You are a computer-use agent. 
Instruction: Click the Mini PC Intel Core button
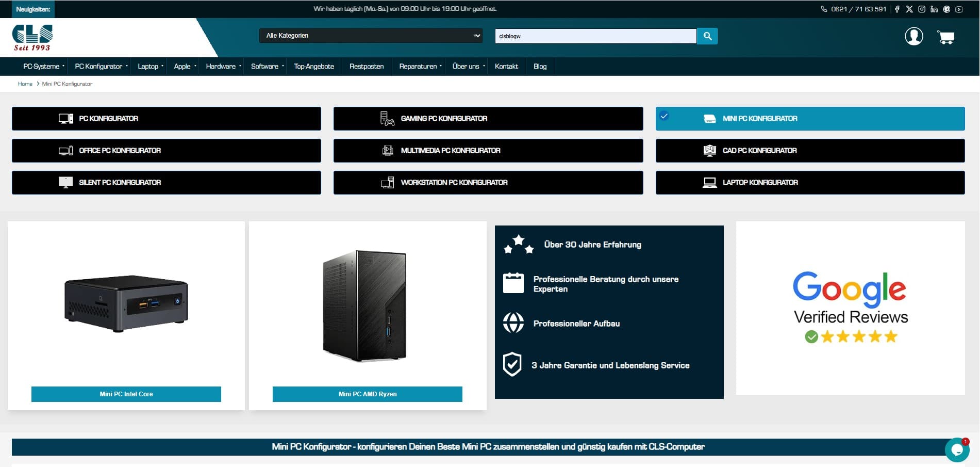pyautogui.click(x=126, y=394)
